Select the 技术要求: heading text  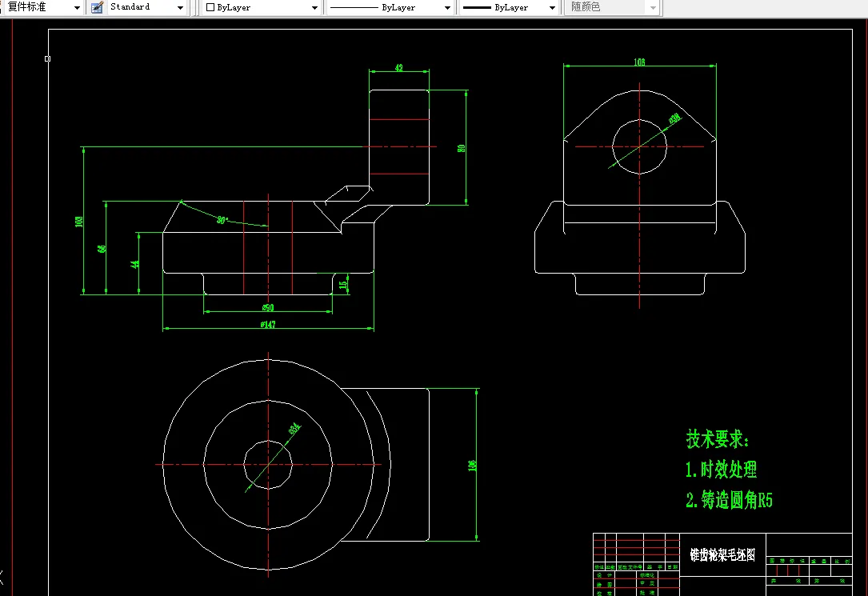pos(718,439)
